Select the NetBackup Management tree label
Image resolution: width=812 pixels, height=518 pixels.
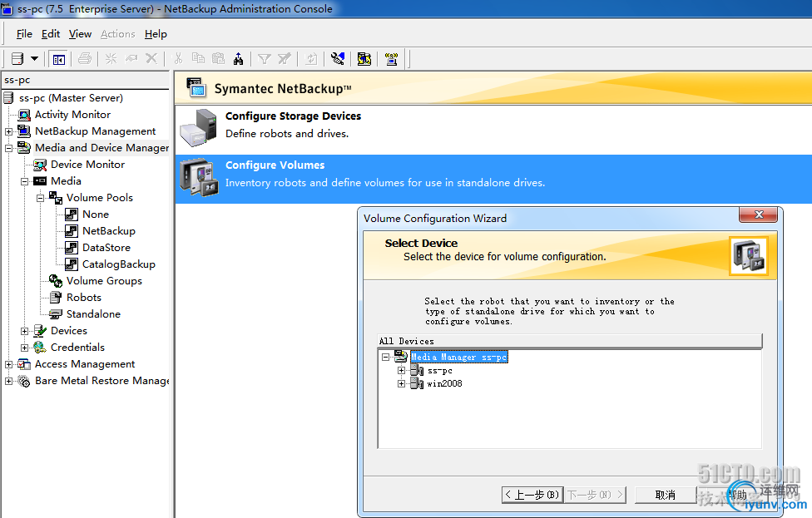point(96,132)
